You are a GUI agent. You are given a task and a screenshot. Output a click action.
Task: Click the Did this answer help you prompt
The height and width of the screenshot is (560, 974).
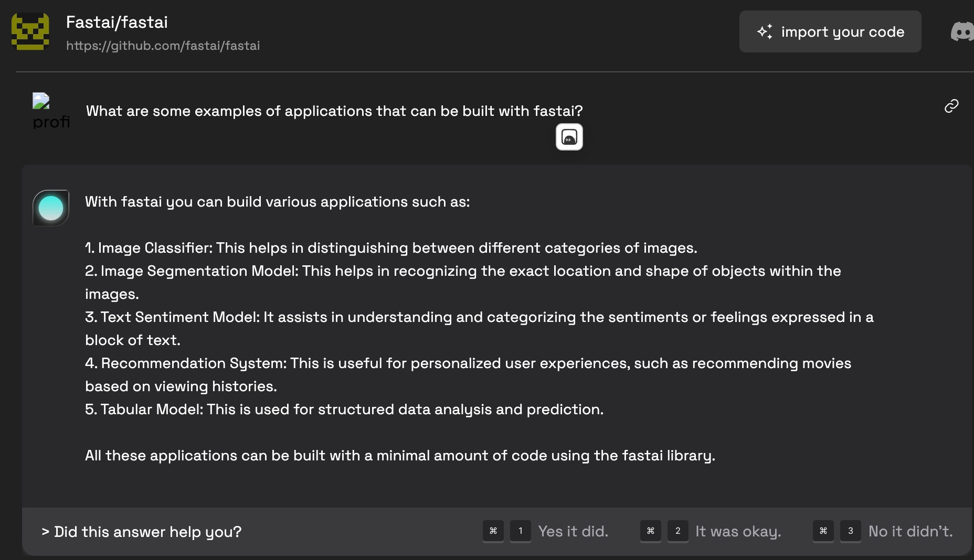click(x=141, y=531)
